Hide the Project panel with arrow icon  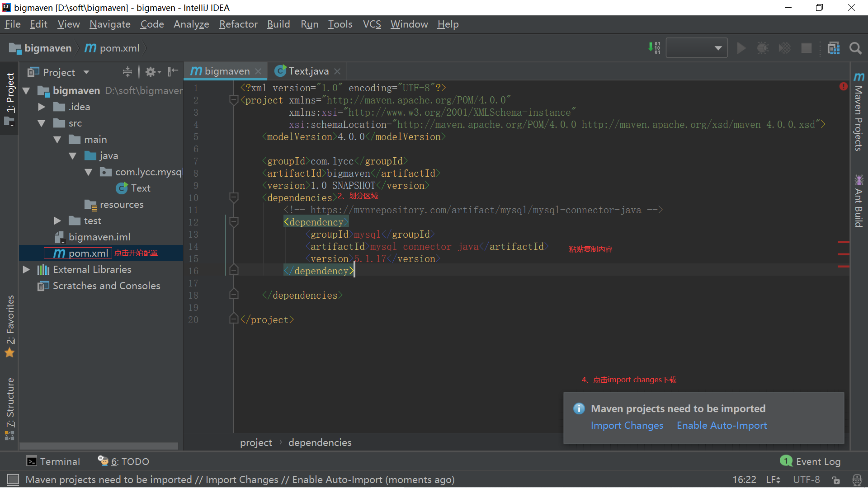[x=173, y=72]
